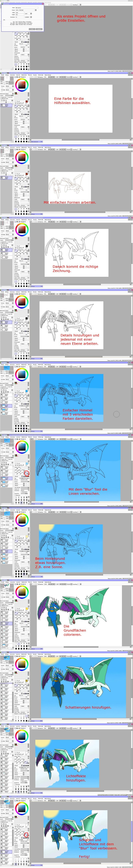The image size is (133, 868).
Task: Toggle toolbar 'Selection' checkbox in the Blur Tool screenshot
Action: [39, 439]
